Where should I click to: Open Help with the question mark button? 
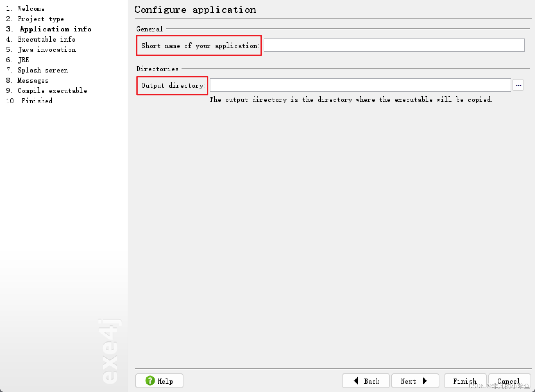coord(159,381)
